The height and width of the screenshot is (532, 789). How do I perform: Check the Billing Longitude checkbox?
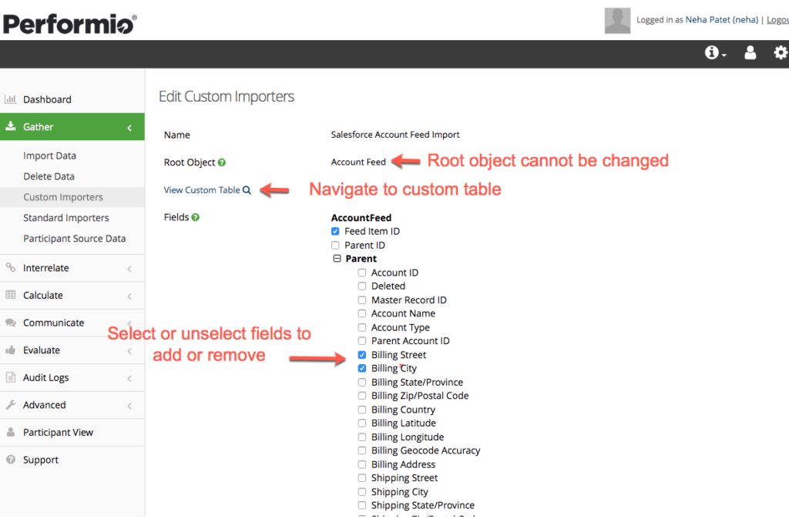362,437
